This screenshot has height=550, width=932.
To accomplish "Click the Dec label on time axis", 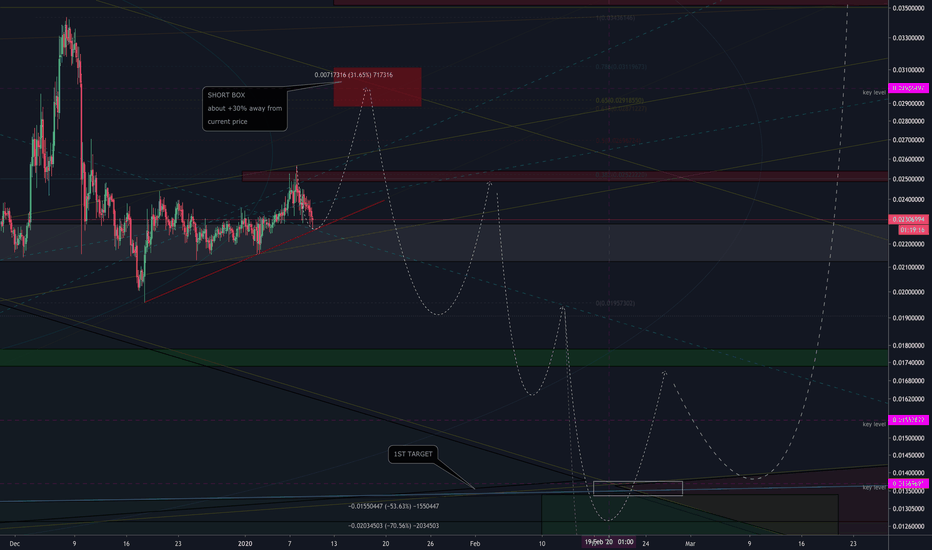I will click(15, 543).
